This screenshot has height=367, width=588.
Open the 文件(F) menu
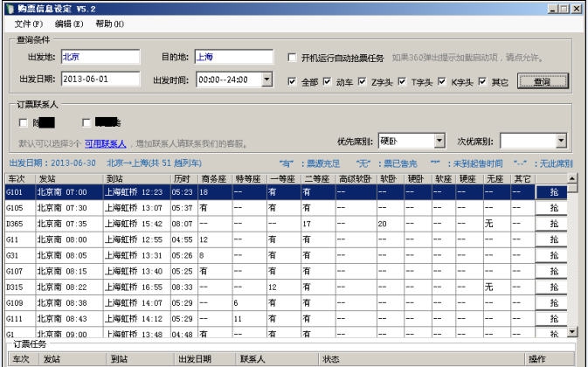click(x=29, y=24)
